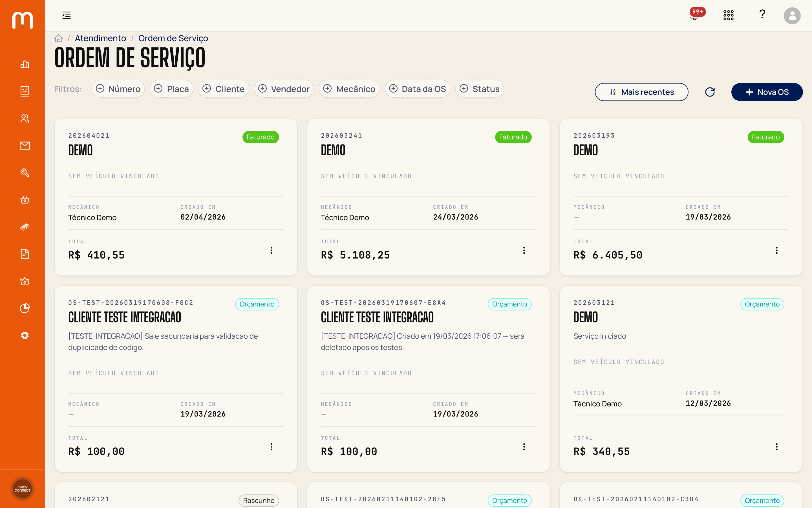Add the Vendedor filter
812x508 pixels.
[284, 89]
